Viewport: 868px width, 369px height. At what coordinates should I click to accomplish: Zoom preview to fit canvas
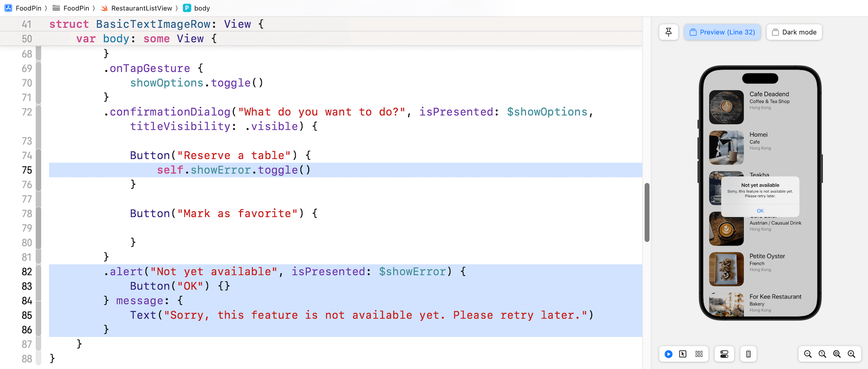coord(837,354)
